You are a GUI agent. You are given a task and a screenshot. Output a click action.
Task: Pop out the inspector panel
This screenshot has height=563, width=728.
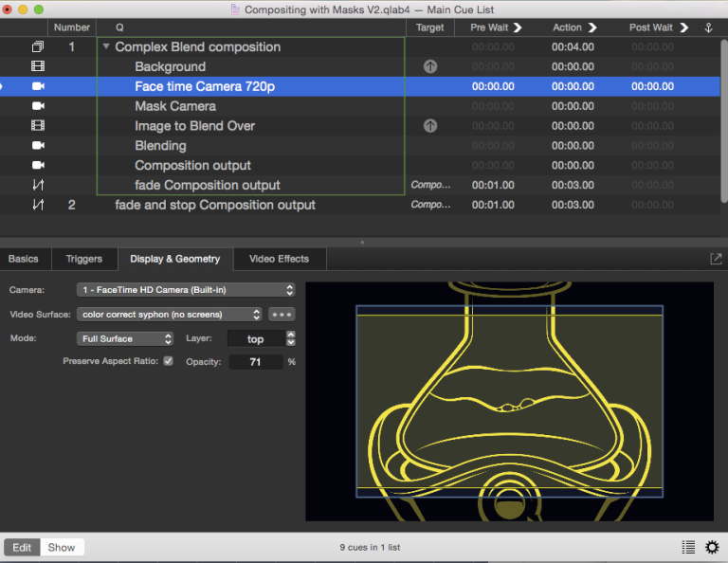pyautogui.click(x=716, y=259)
